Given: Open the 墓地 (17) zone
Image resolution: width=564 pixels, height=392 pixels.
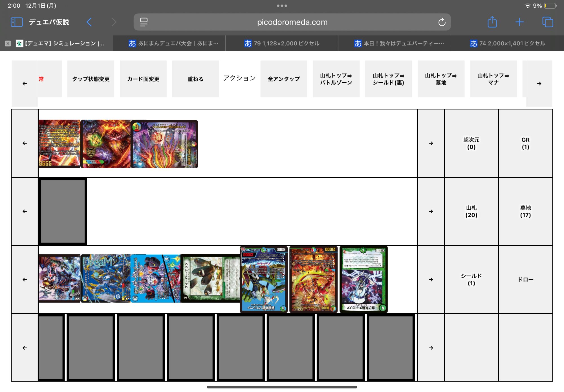Looking at the screenshot, I should pyautogui.click(x=525, y=212).
